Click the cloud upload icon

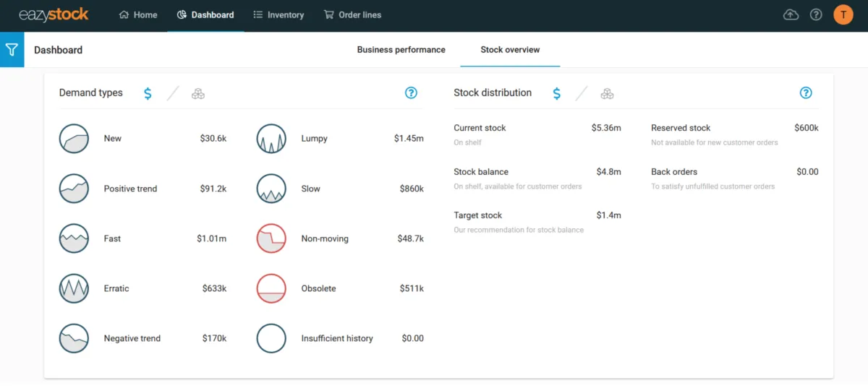pyautogui.click(x=791, y=14)
